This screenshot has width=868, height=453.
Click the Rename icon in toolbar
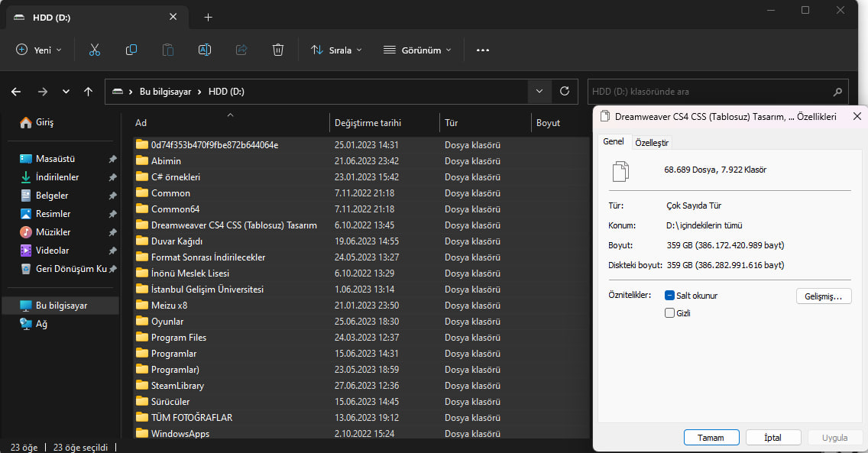coord(205,50)
